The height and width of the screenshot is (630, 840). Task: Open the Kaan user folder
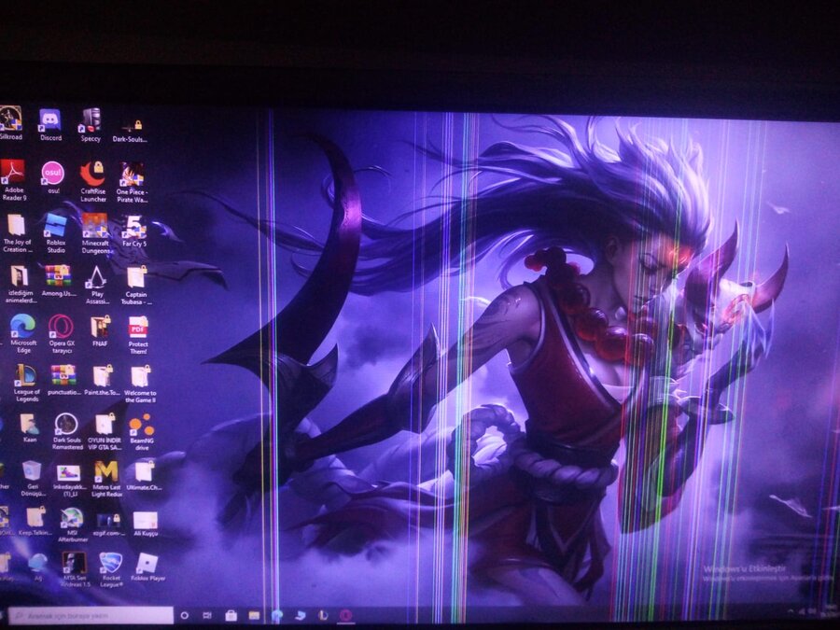tap(30, 427)
